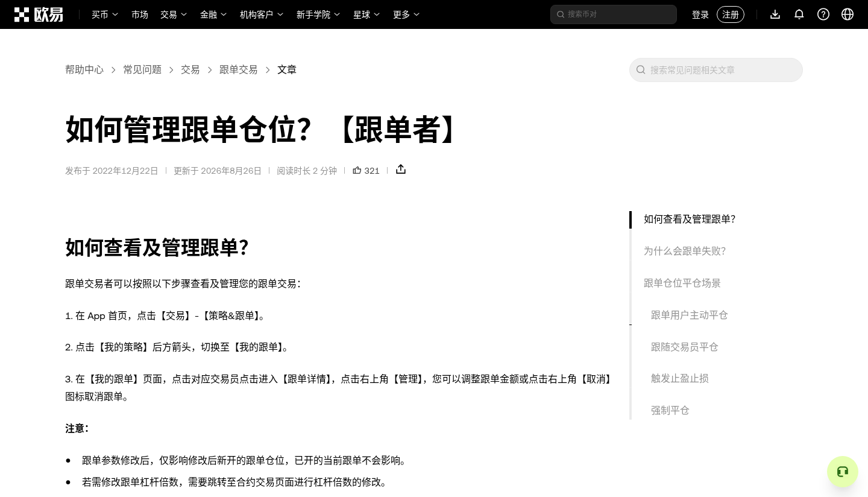Expand the 新手学院 dropdown menu
The height and width of the screenshot is (497, 868).
[x=318, y=14]
